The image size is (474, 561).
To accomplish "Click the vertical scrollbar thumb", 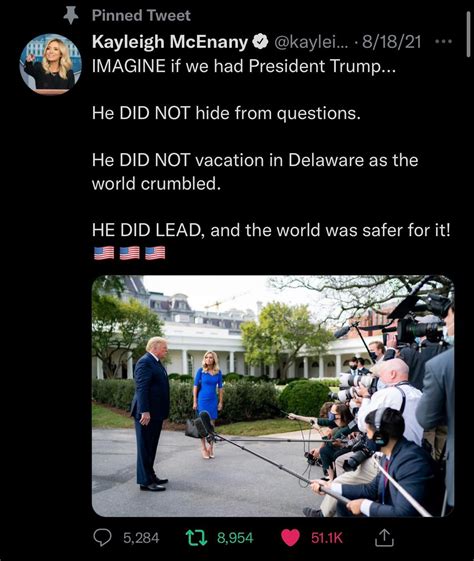I will click(468, 34).
